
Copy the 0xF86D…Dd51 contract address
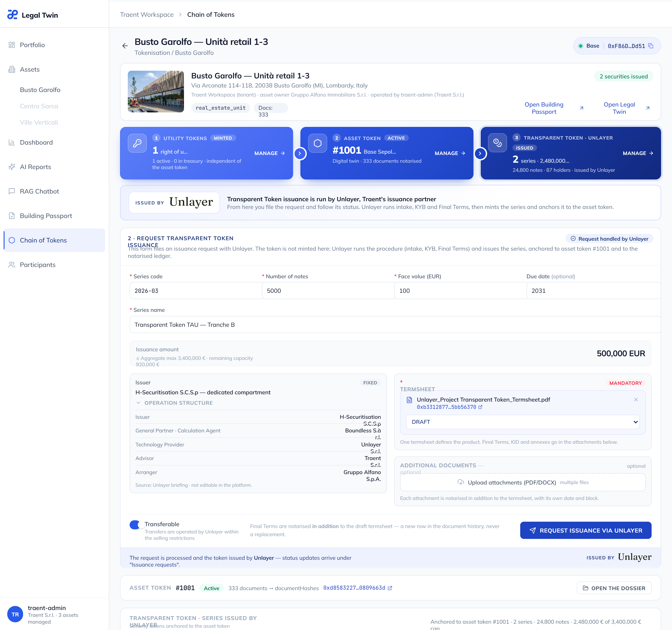tap(651, 46)
